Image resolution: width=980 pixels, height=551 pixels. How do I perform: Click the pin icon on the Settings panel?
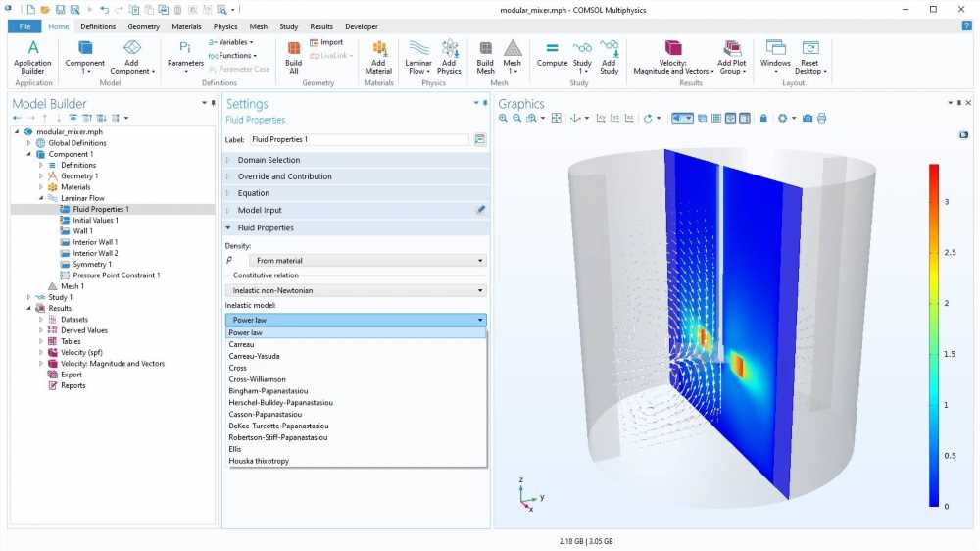[x=485, y=103]
